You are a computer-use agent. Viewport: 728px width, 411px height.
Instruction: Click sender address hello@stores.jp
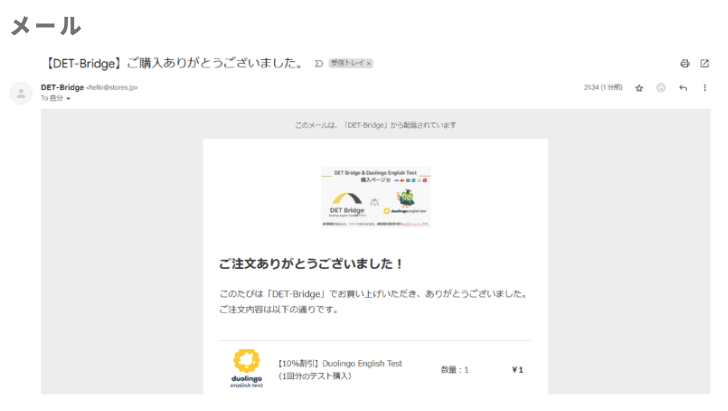(x=112, y=87)
